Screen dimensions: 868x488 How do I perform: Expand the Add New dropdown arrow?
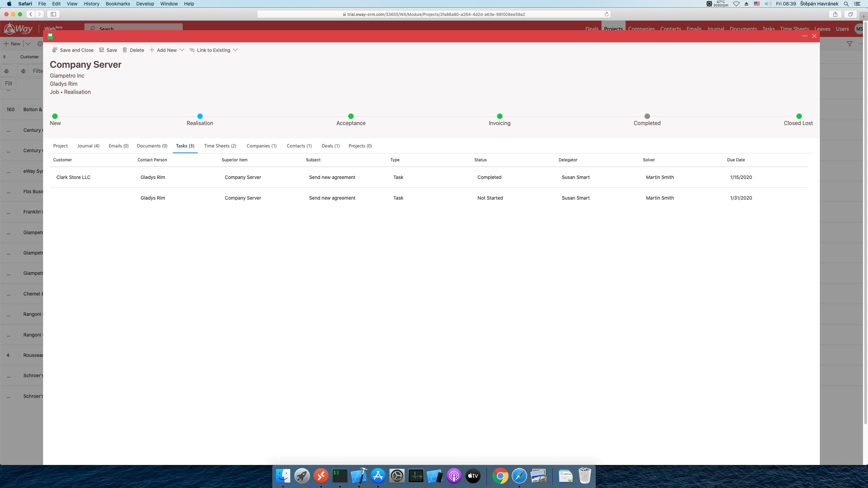pyautogui.click(x=182, y=50)
